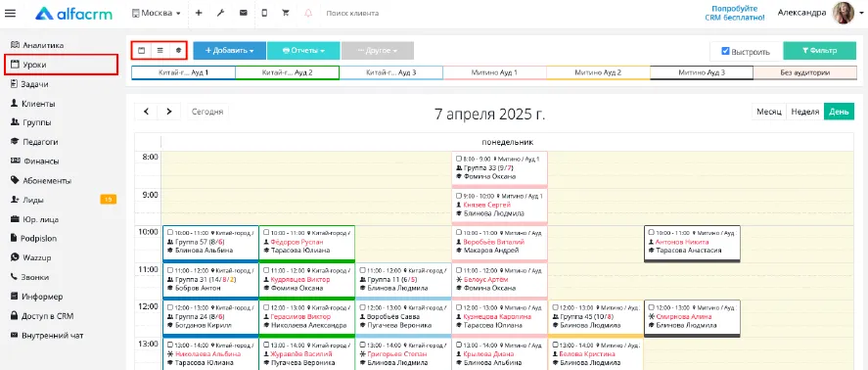
Task: Open Задачи in the sidebar
Action: click(x=30, y=84)
